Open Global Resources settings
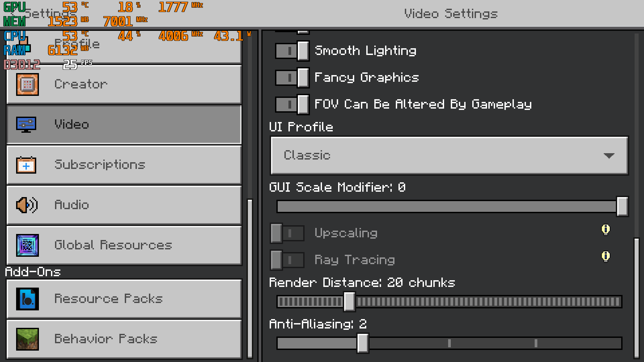Viewport: 644px width, 362px height. point(124,245)
